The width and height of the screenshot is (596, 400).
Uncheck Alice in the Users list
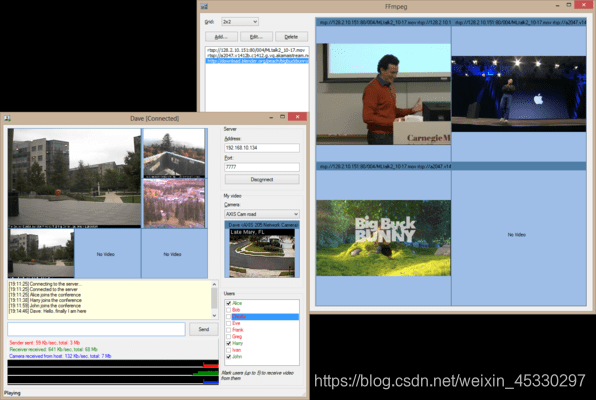[x=228, y=303]
